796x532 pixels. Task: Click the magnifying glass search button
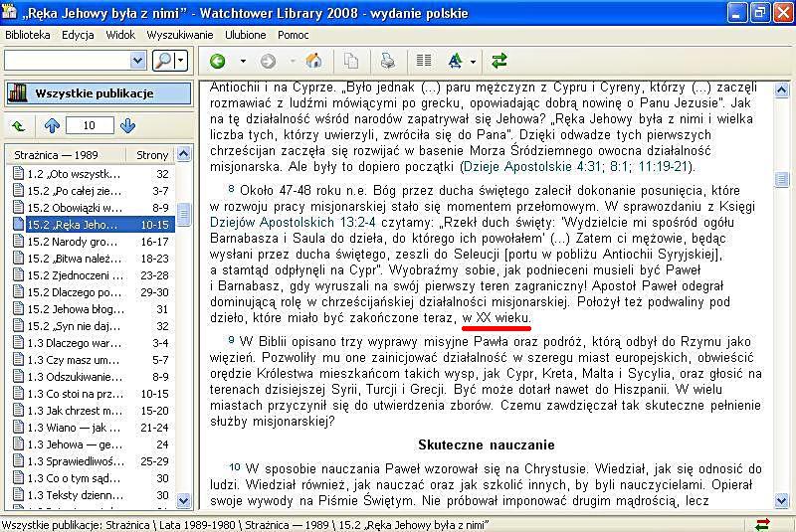pyautogui.click(x=163, y=61)
